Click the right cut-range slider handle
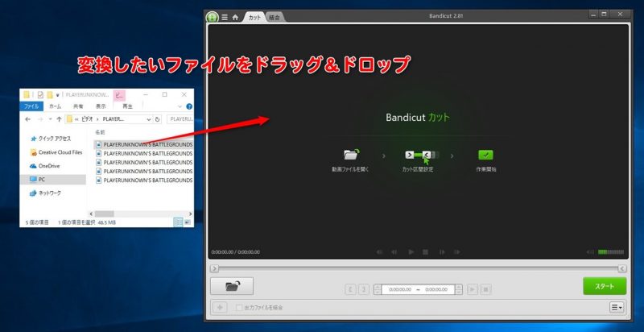 click(622, 268)
